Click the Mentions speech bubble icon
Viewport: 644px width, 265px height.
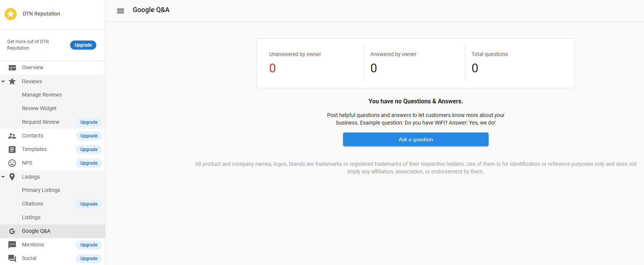(12, 245)
